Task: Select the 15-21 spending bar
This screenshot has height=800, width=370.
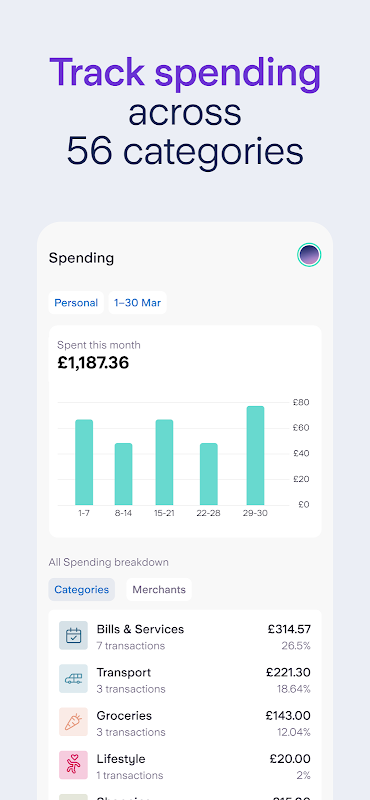Action: point(164,462)
